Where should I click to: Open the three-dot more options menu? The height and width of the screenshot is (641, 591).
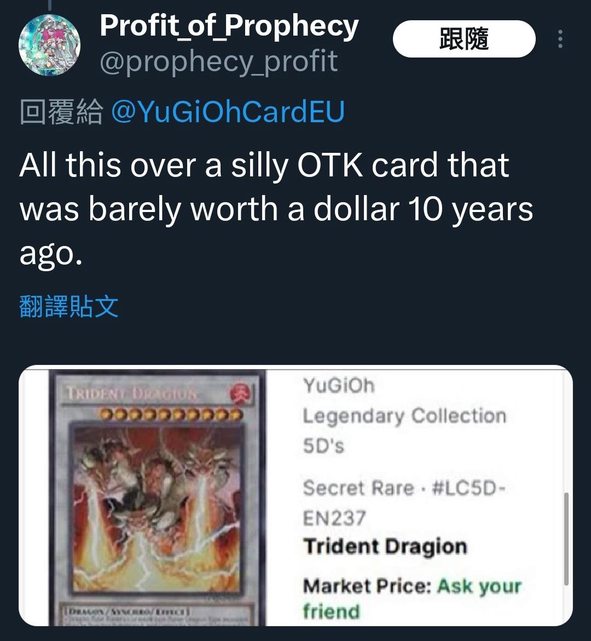point(560,39)
